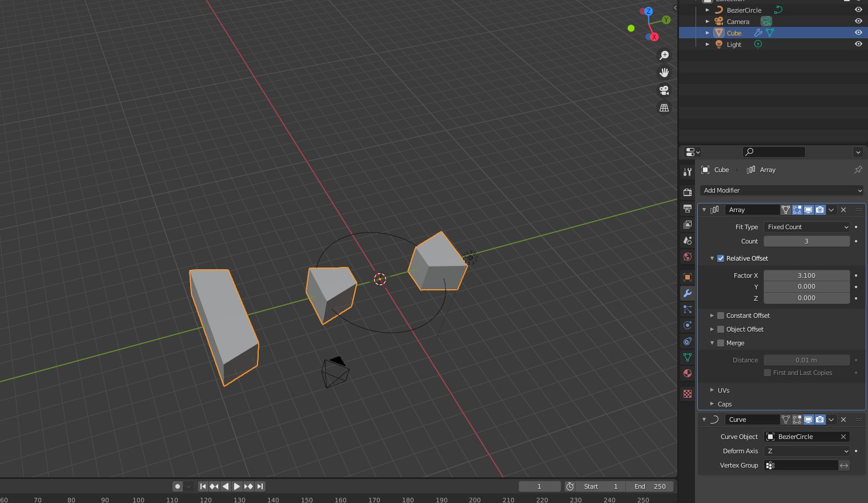Open the Physics properties tab

(x=688, y=325)
